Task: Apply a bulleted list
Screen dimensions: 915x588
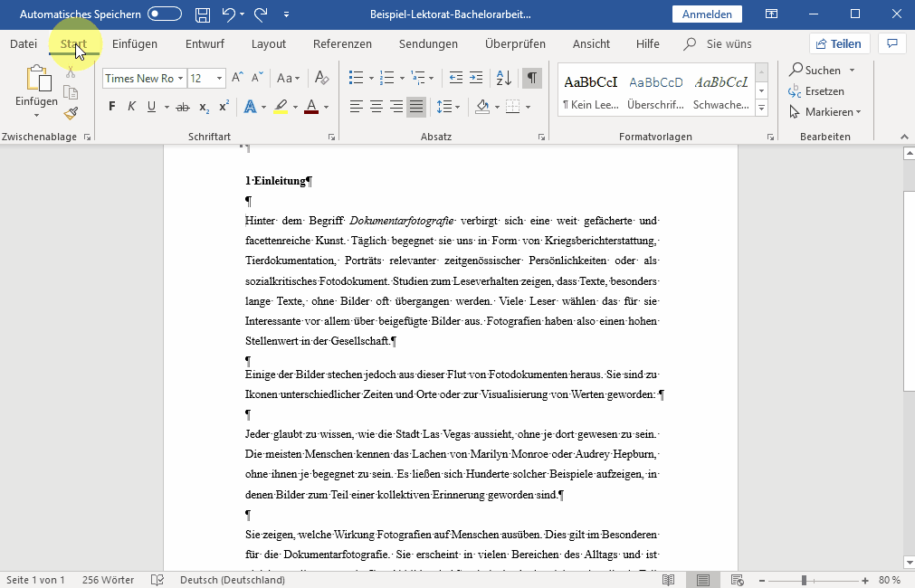Action: (356, 78)
